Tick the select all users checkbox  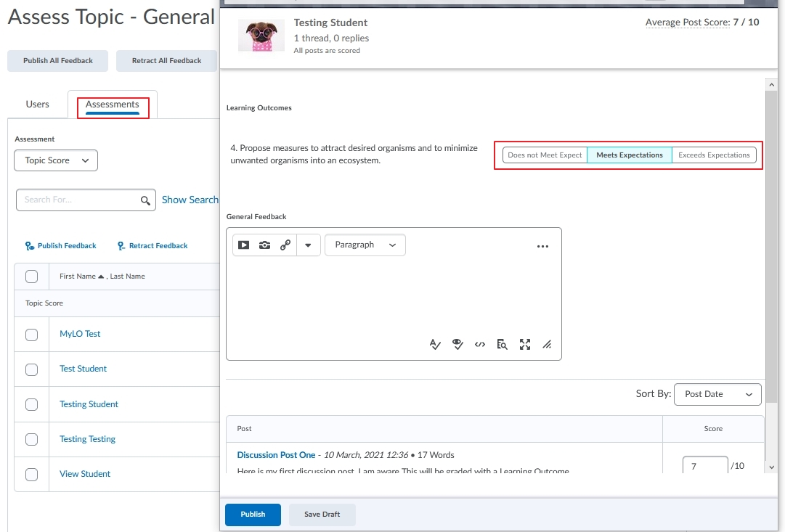[31, 277]
